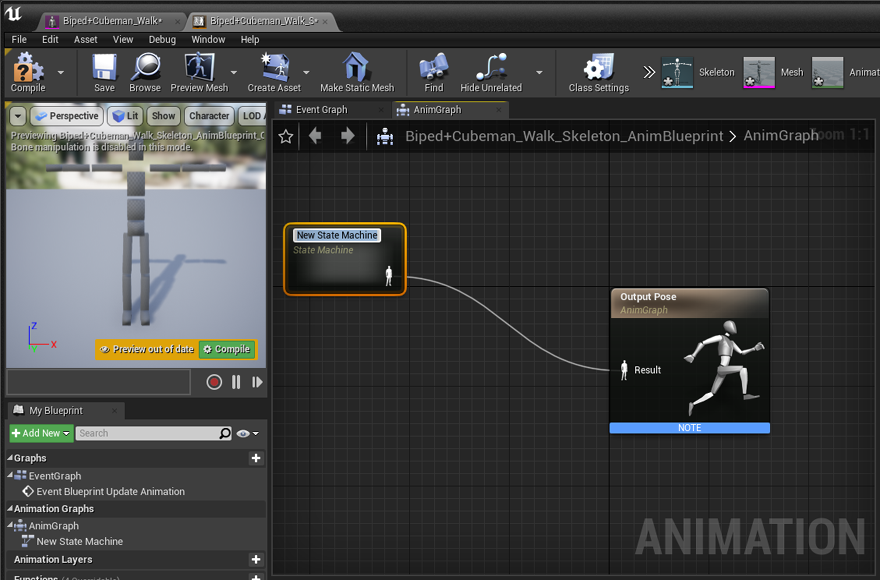880x580 pixels.
Task: Click the green Compile button in viewport
Action: [227, 349]
